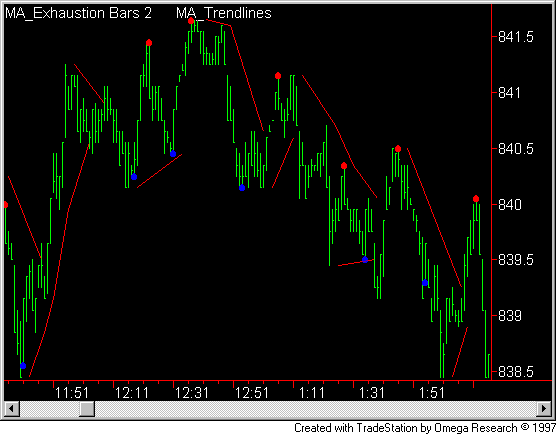
Task: Click the MA_Trendlines indicator label
Action: pyautogui.click(x=224, y=13)
